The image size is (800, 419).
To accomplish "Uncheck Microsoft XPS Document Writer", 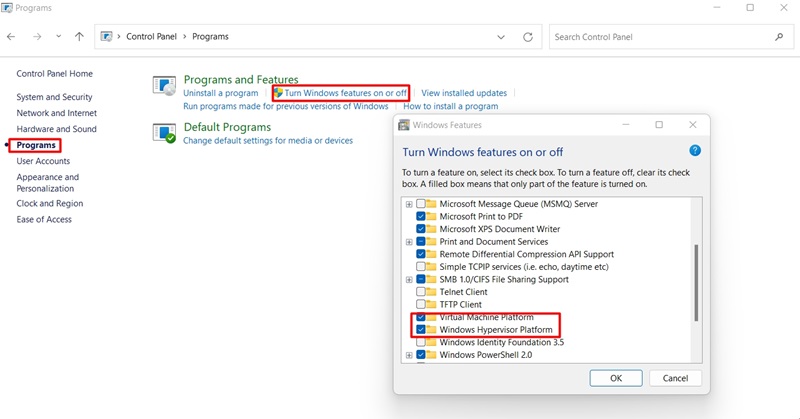I will (x=421, y=229).
